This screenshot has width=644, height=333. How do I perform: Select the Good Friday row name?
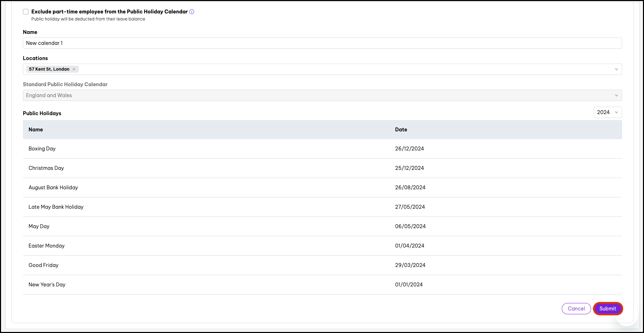point(43,265)
